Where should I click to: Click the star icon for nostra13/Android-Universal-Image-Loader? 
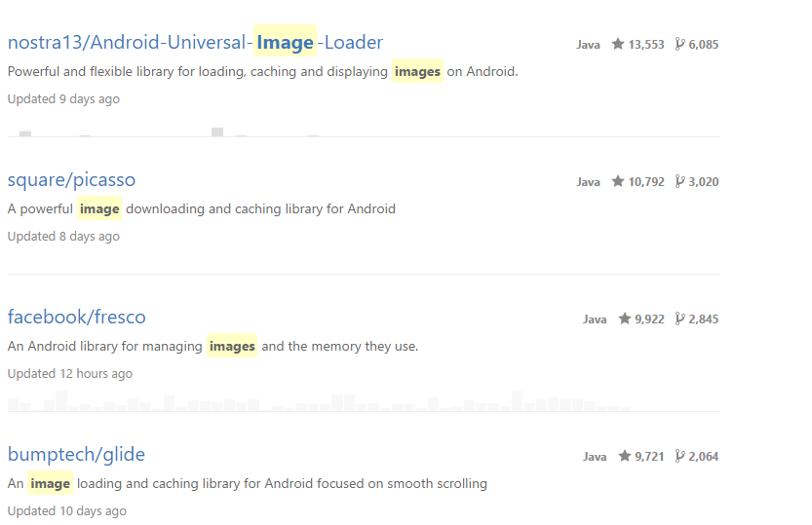tap(618, 44)
